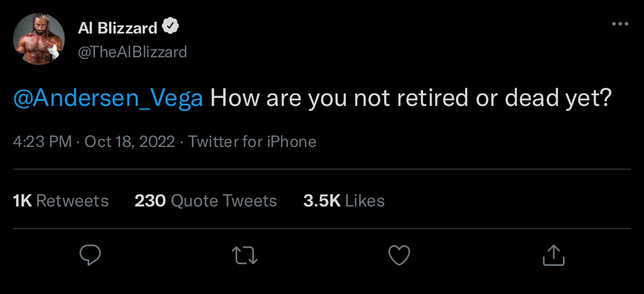
Task: Click the "3.5K" likes count number
Action: (321, 201)
